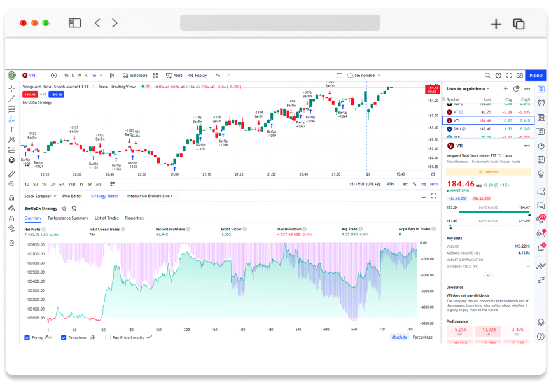Image resolution: width=551 pixels, height=392 pixels.
Task: Open chart settings via the gear icon
Action: 498,75
